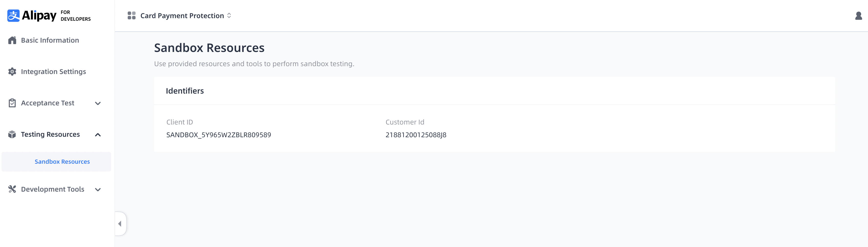Click the Basic Information house icon
Image resolution: width=868 pixels, height=247 pixels.
(12, 40)
